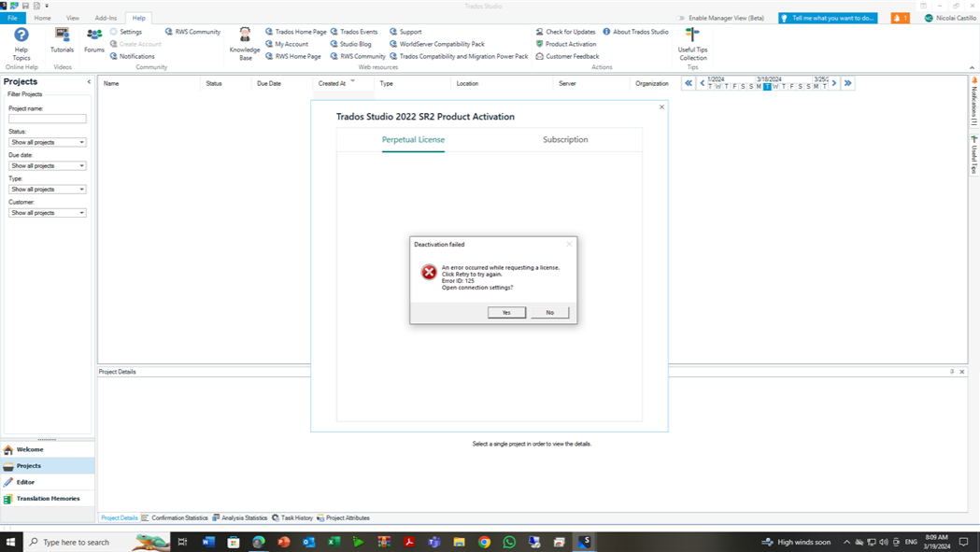This screenshot has width=980, height=552.
Task: Open Product Activation from the ribbon
Action: click(x=565, y=45)
